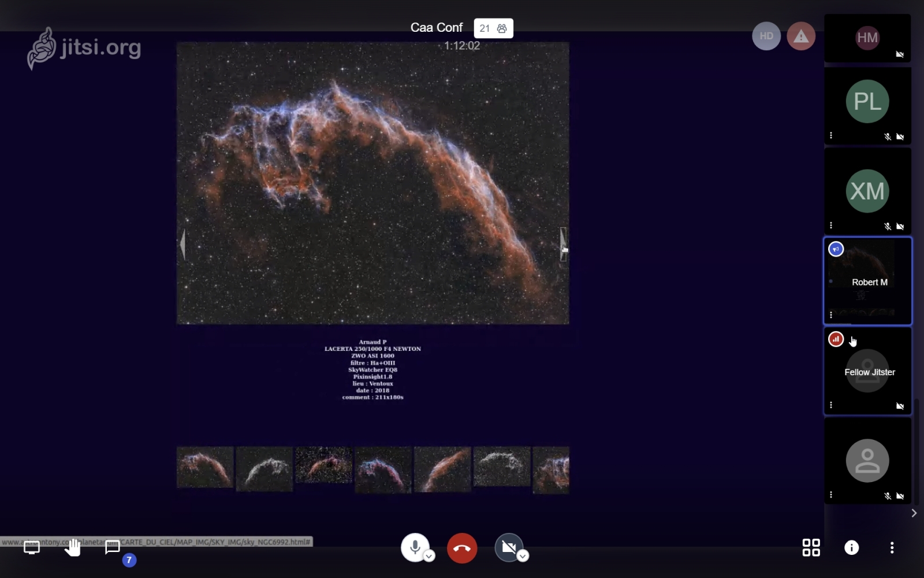The width and height of the screenshot is (924, 578).
Task: Click the 1:12:02 conference timer
Action: click(462, 46)
